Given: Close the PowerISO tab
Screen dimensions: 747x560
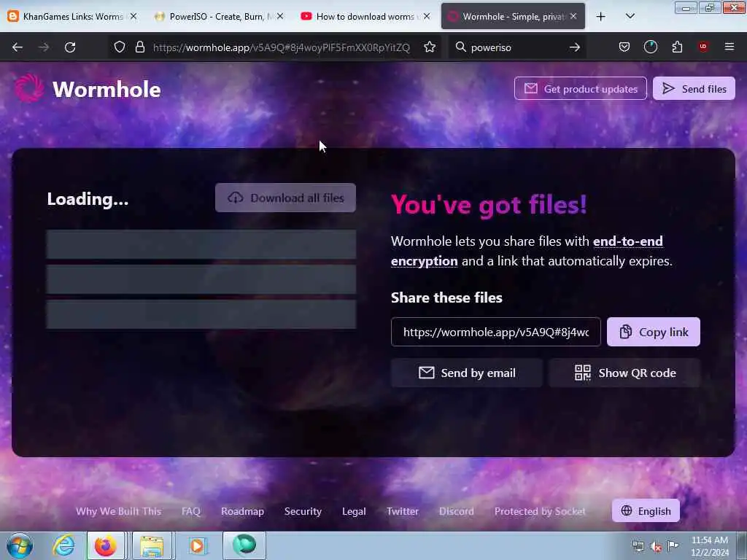Looking at the screenshot, I should pyautogui.click(x=280, y=16).
